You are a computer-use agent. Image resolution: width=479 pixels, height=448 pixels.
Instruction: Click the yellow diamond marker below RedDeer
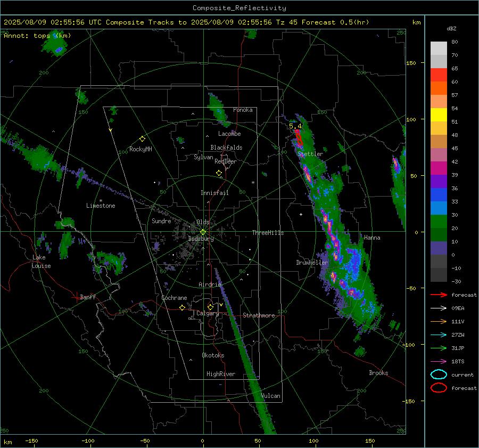(219, 173)
